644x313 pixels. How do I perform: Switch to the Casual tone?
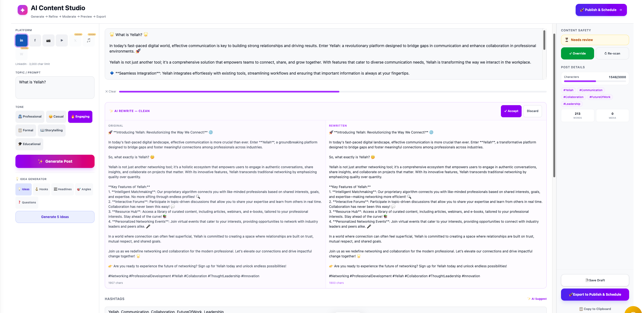tap(56, 116)
